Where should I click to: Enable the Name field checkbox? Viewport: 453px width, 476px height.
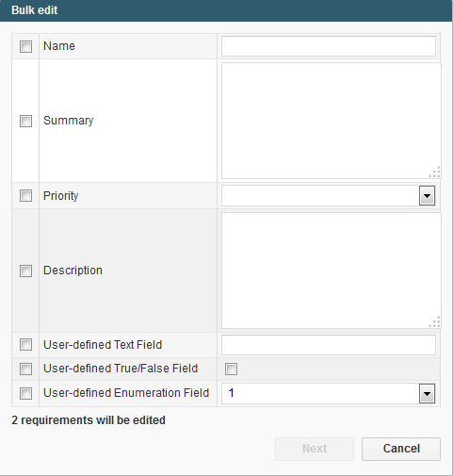25,46
